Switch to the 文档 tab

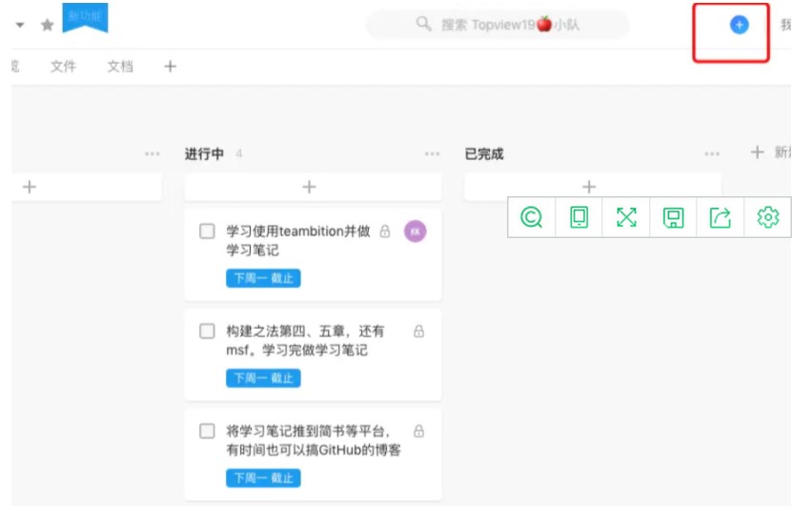pos(120,67)
